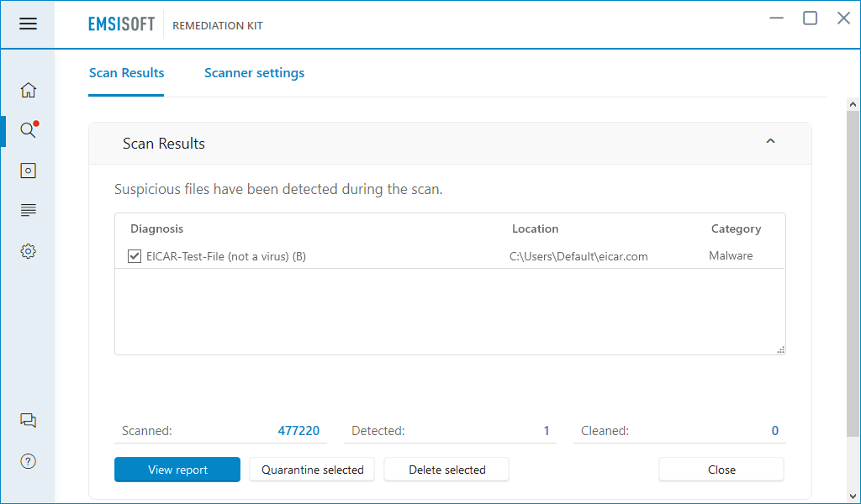The image size is (861, 504).
Task: Sort by the Category column header
Action: (736, 228)
